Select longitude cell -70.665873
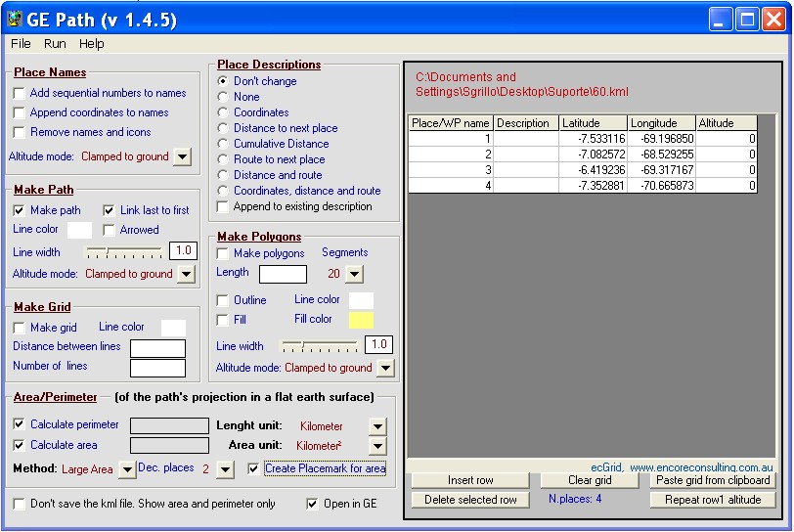794x532 pixels. pos(661,186)
